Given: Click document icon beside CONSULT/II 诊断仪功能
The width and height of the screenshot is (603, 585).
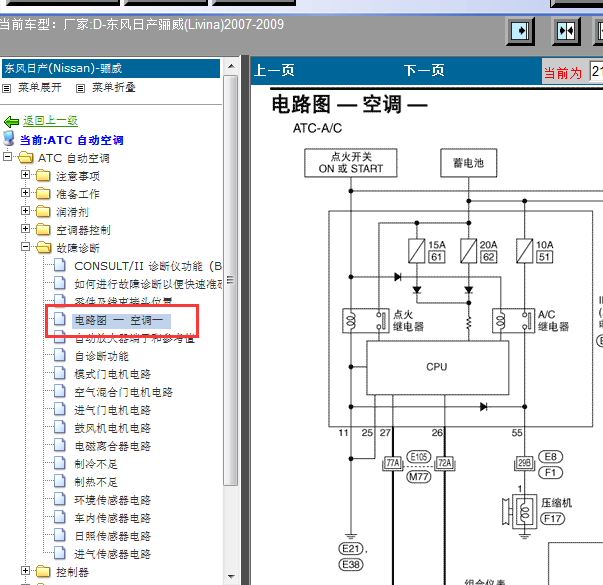Looking at the screenshot, I should pyautogui.click(x=60, y=265).
